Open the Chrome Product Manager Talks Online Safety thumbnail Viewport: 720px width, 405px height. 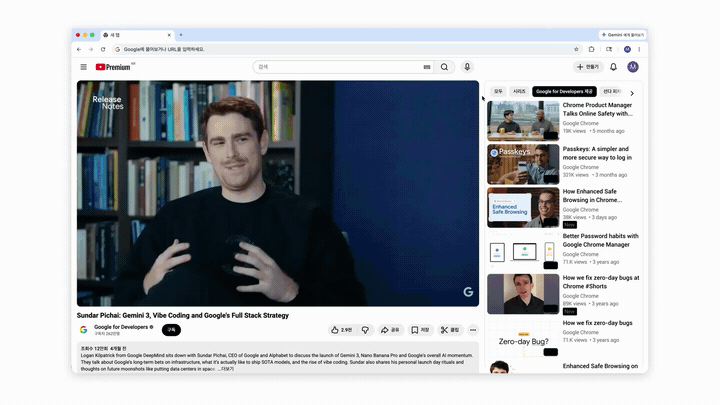click(523, 121)
